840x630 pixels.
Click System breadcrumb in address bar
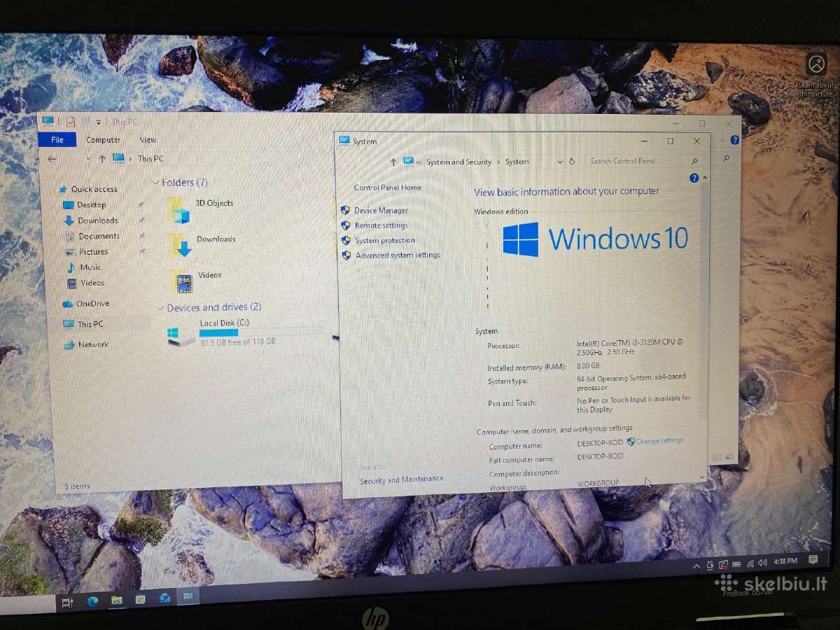tap(517, 162)
